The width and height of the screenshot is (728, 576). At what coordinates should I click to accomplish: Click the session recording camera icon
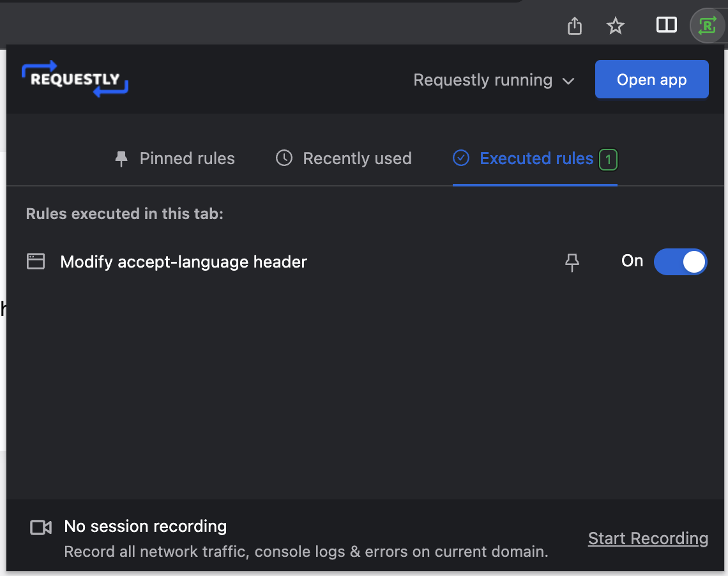coord(41,527)
